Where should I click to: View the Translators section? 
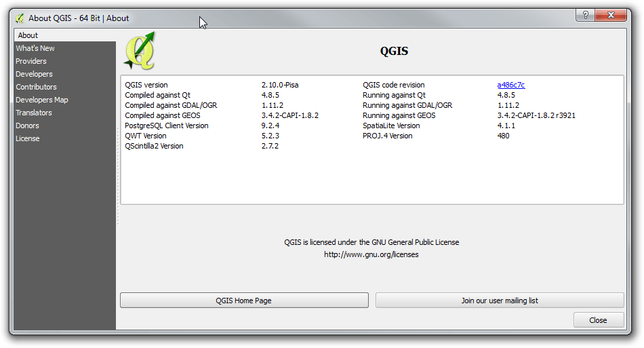[65, 113]
